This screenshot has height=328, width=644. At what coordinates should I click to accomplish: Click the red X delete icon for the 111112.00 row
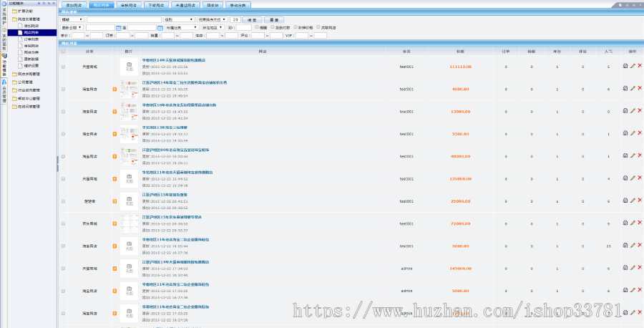[640, 66]
